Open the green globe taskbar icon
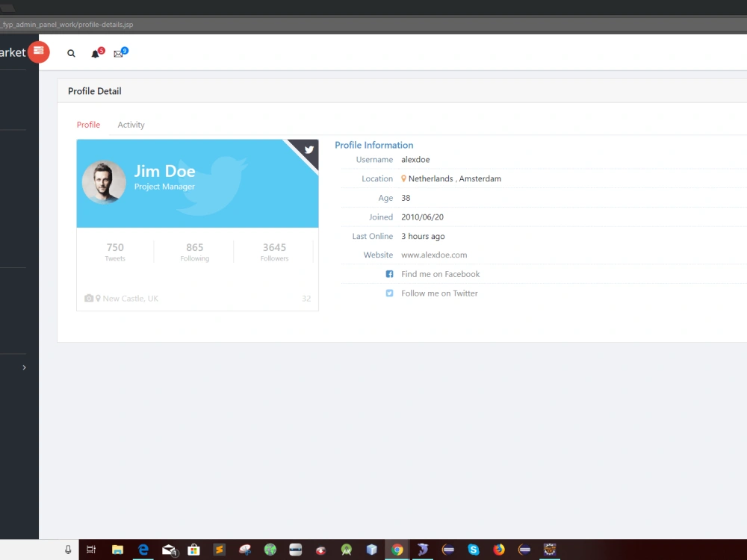 point(270,550)
